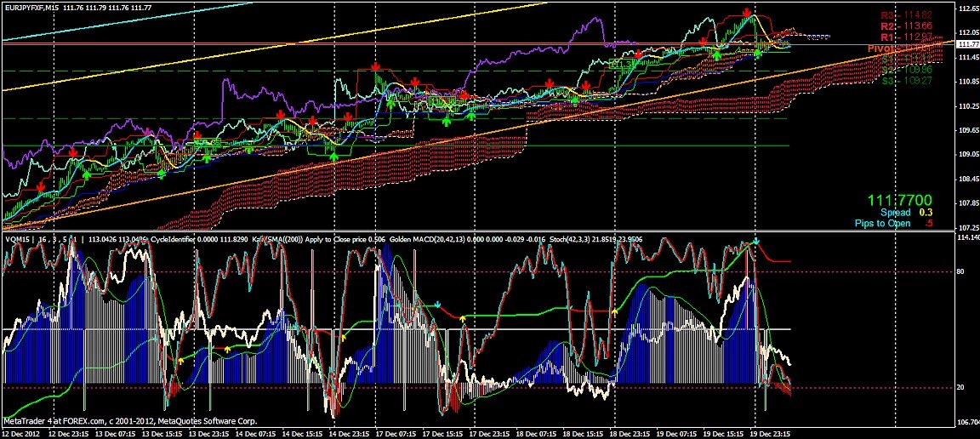Image resolution: width=980 pixels, height=439 pixels.
Task: Click the first red sell arrow at the chart's left edge
Action: (41, 186)
